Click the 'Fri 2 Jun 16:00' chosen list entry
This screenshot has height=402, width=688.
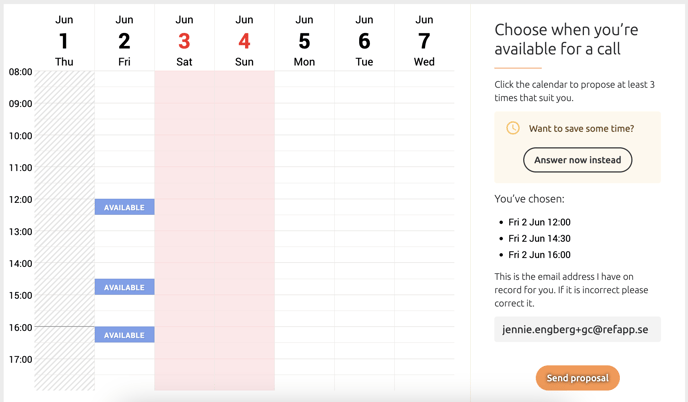(539, 255)
